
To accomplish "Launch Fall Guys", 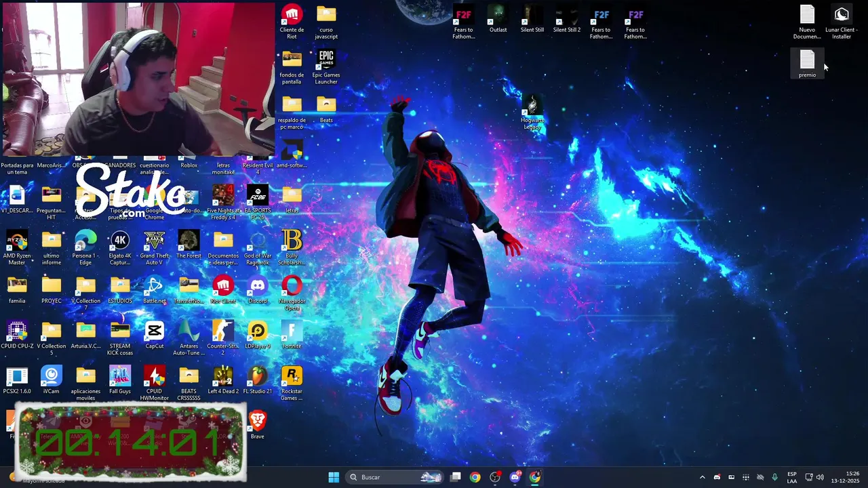I will pos(120,381).
